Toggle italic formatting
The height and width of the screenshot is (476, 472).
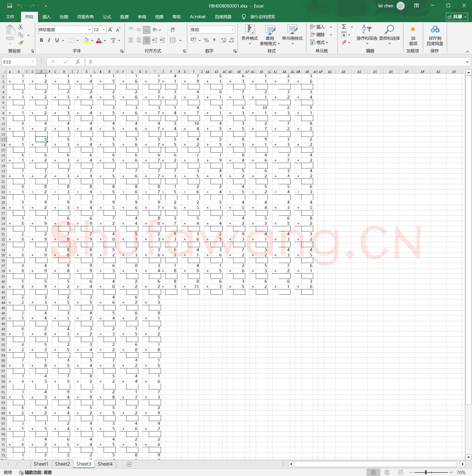pyautogui.click(x=49, y=40)
